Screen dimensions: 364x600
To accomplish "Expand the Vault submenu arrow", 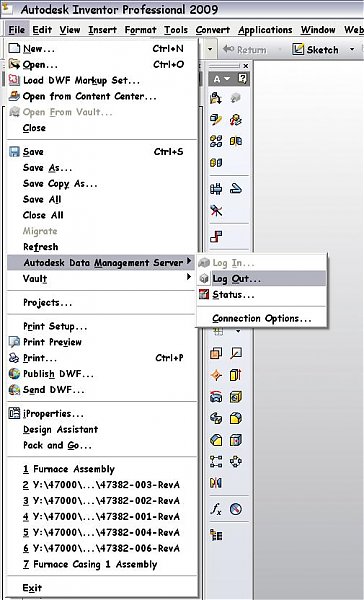I will coord(189,277).
